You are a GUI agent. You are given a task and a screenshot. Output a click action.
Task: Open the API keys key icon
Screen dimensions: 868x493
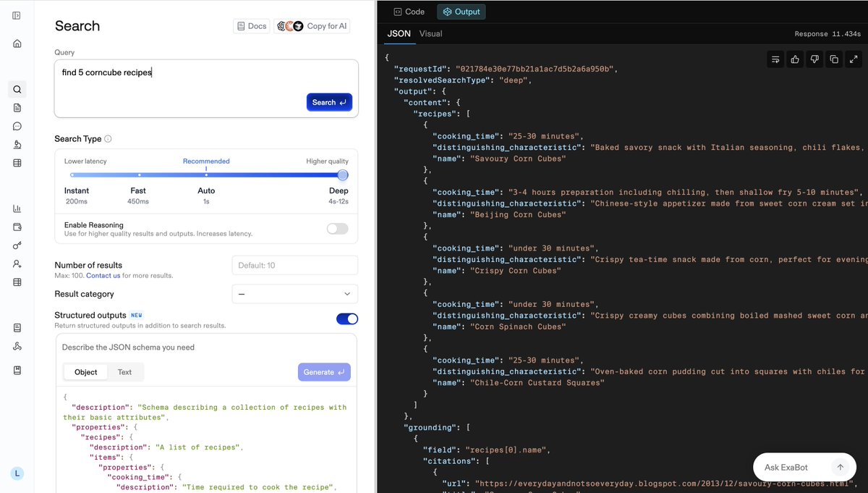tap(17, 245)
